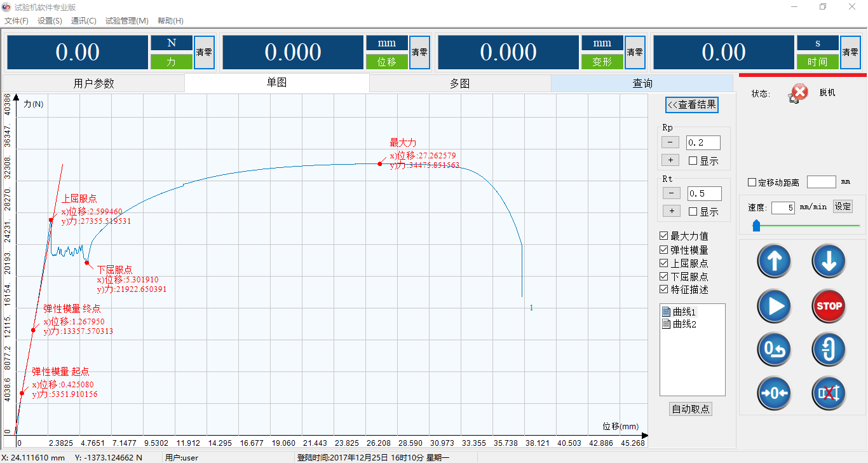Click the red STOP button
The height and width of the screenshot is (463, 868).
point(829,306)
